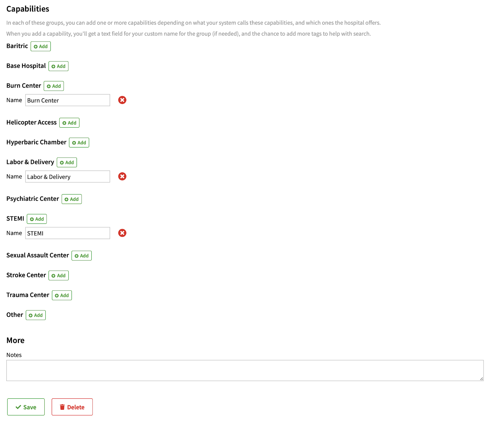Click Add next to STEMI heading

point(37,219)
